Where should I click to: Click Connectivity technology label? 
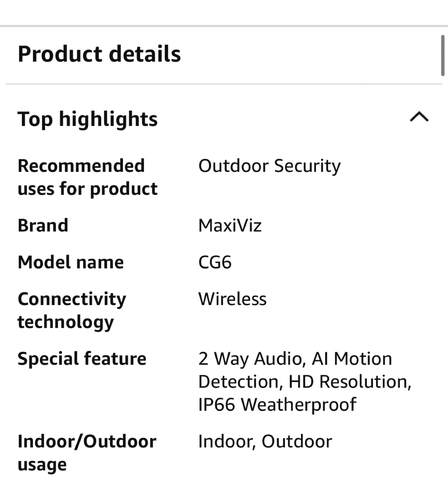point(72,310)
